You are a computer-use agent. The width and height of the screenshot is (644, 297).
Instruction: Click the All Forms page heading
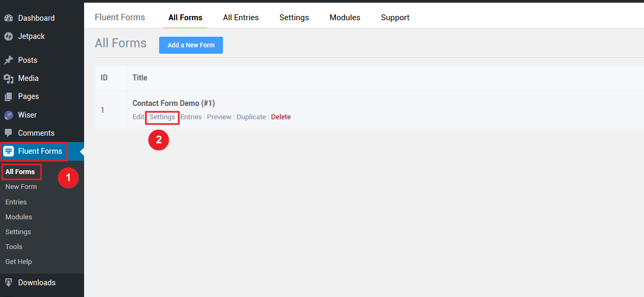click(121, 43)
